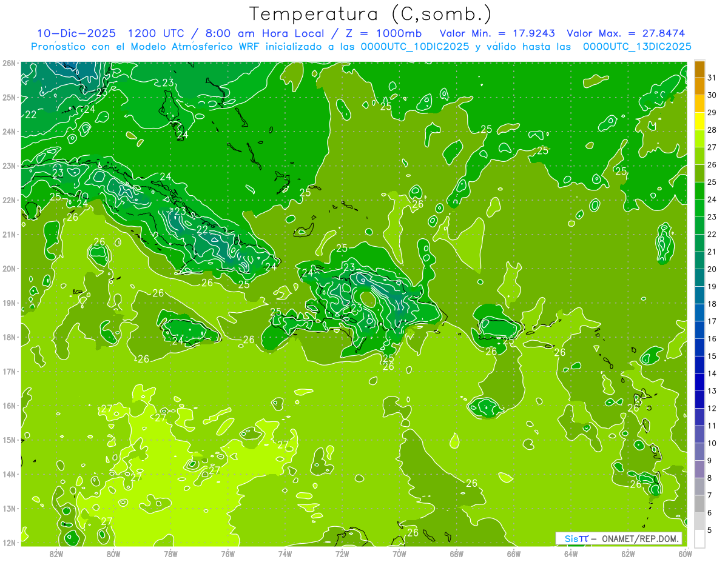Viewport: 728px width, 562px height.
Task: Click the '14' label on the color scale
Action: (x=712, y=373)
